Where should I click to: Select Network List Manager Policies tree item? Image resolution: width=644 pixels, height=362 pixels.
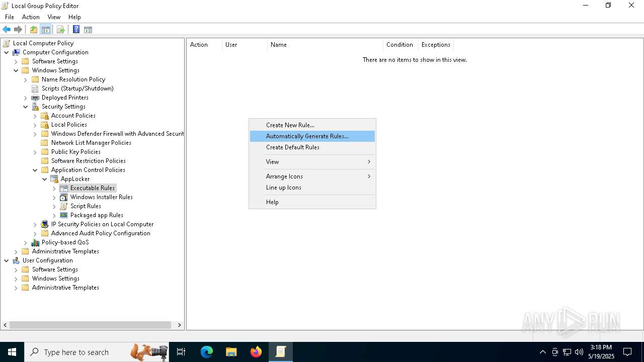point(91,143)
